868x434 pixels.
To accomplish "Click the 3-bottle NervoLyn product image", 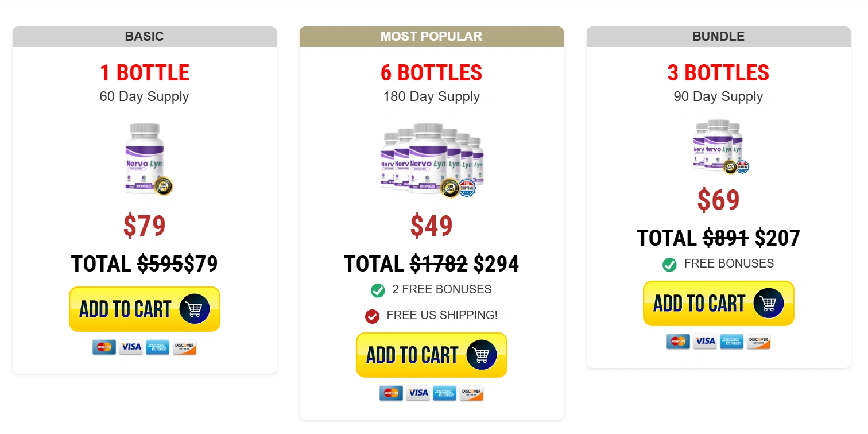I will click(718, 146).
